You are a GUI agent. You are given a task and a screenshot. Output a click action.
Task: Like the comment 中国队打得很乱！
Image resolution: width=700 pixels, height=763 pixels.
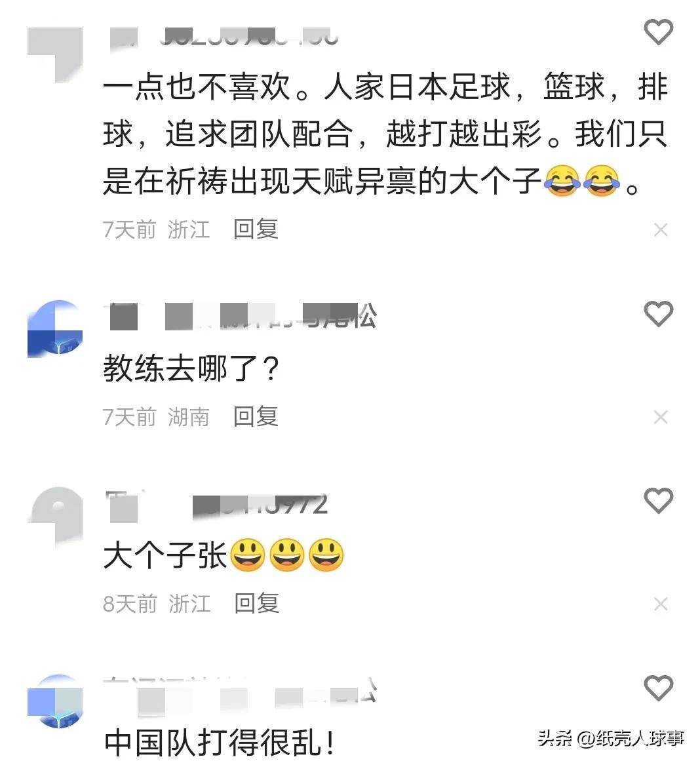pyautogui.click(x=658, y=688)
